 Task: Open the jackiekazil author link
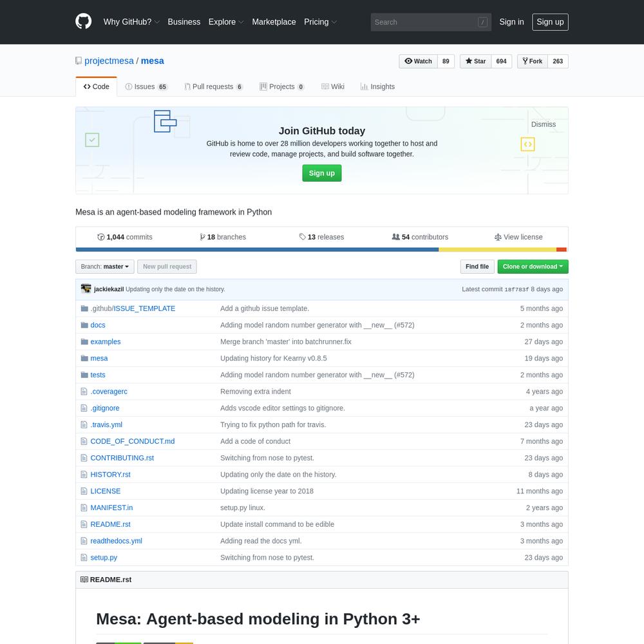[108, 289]
